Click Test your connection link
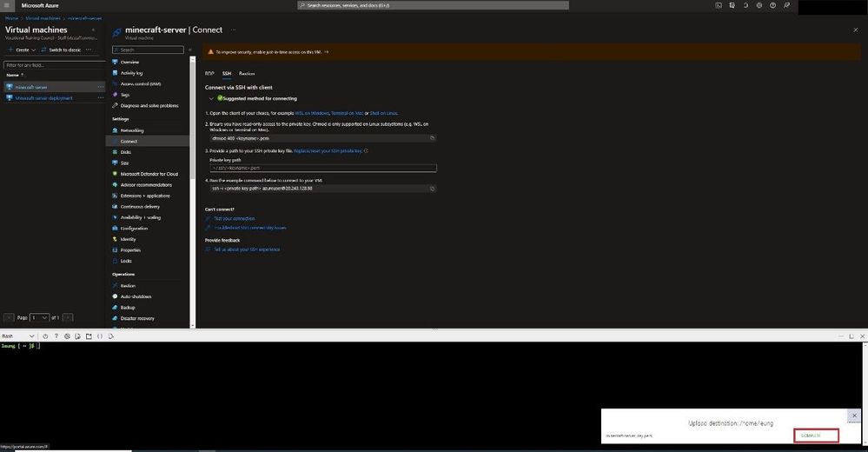Screen dimensions: 868x452 [x=235, y=218]
